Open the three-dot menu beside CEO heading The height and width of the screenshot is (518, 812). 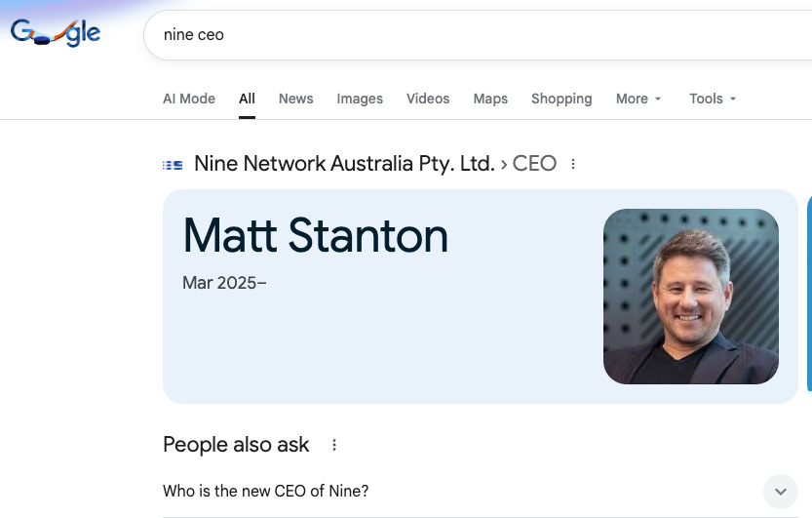point(573,164)
